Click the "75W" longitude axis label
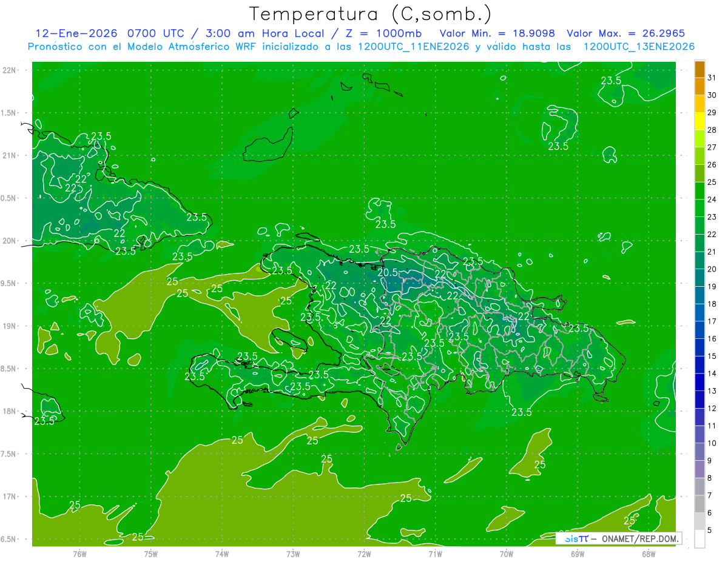728x562 pixels. [151, 554]
